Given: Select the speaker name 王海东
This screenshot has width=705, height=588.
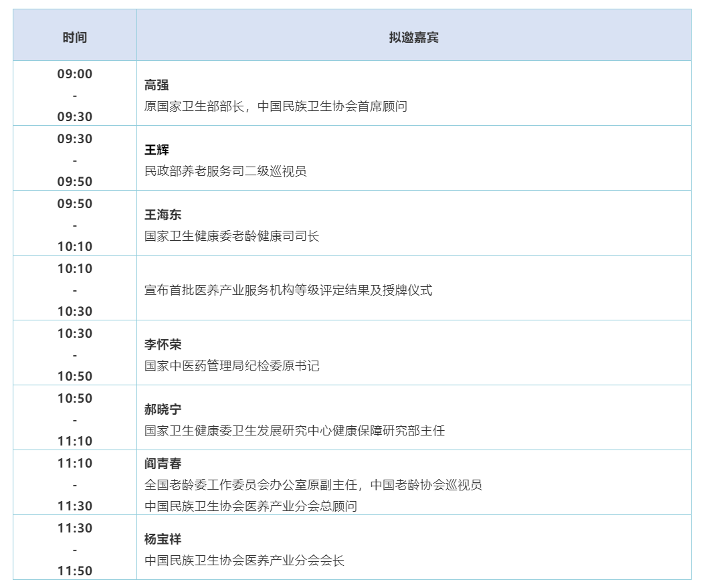Looking at the screenshot, I should coord(163,215).
